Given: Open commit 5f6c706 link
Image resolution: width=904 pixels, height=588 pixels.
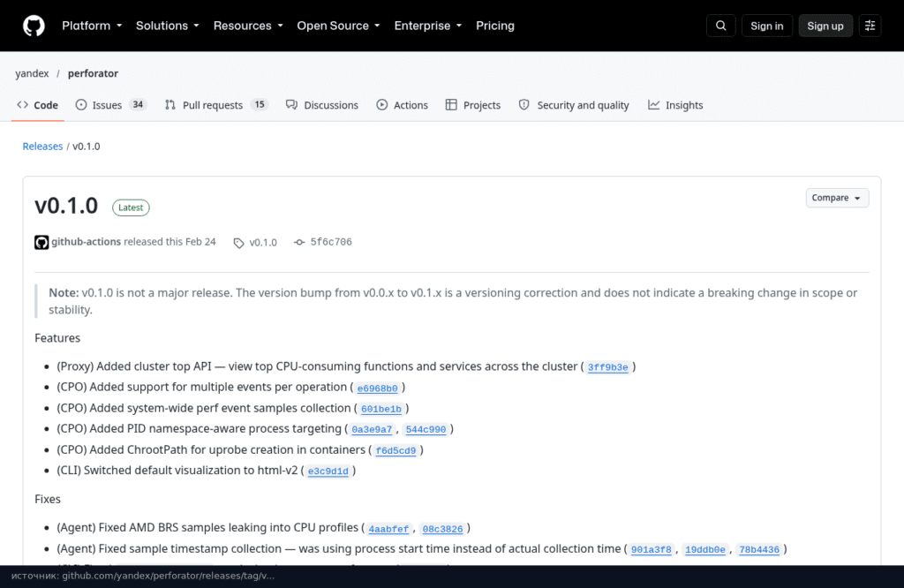Looking at the screenshot, I should click(x=331, y=242).
